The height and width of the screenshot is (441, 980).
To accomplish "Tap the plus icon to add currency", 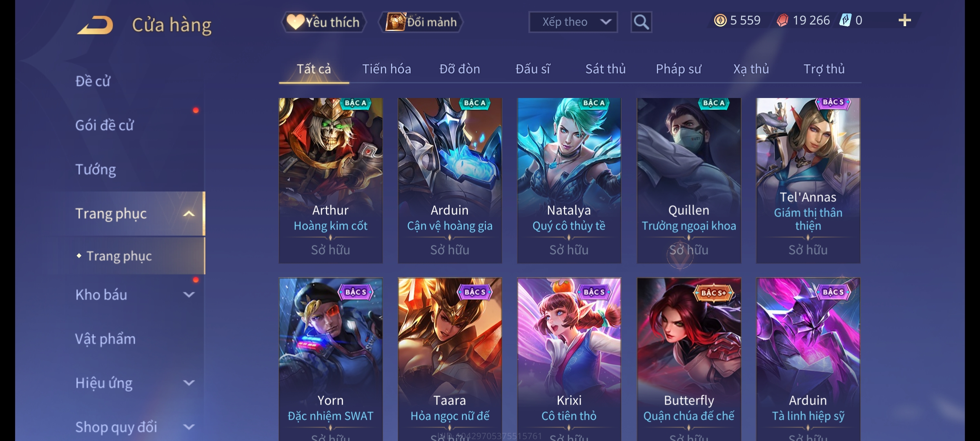I will (904, 20).
